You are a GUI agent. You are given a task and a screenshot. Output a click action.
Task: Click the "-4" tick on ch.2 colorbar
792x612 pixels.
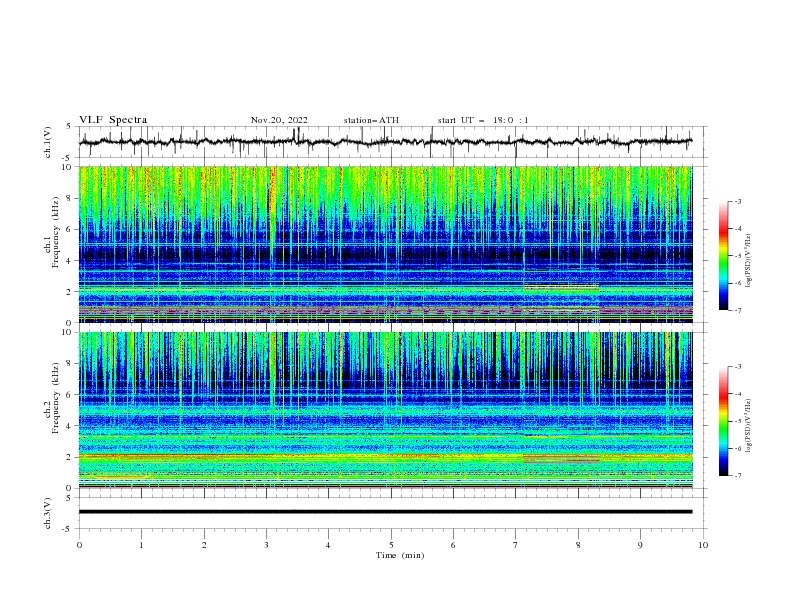coord(737,394)
